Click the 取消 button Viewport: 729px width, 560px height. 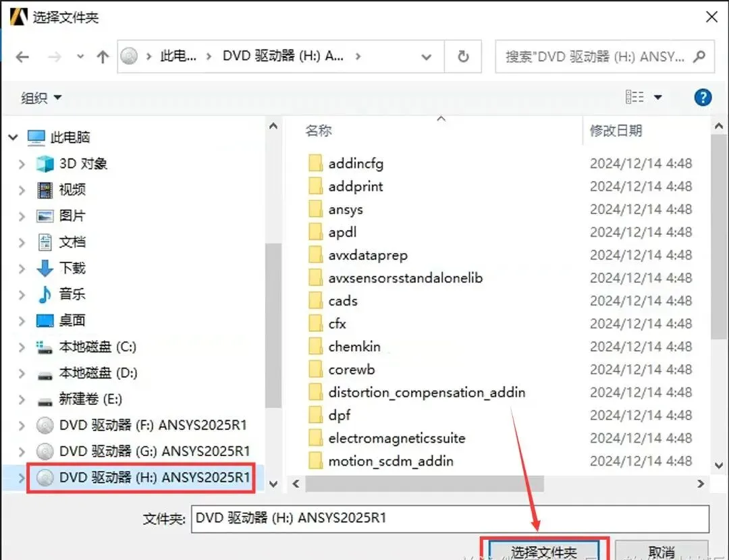pos(661,551)
